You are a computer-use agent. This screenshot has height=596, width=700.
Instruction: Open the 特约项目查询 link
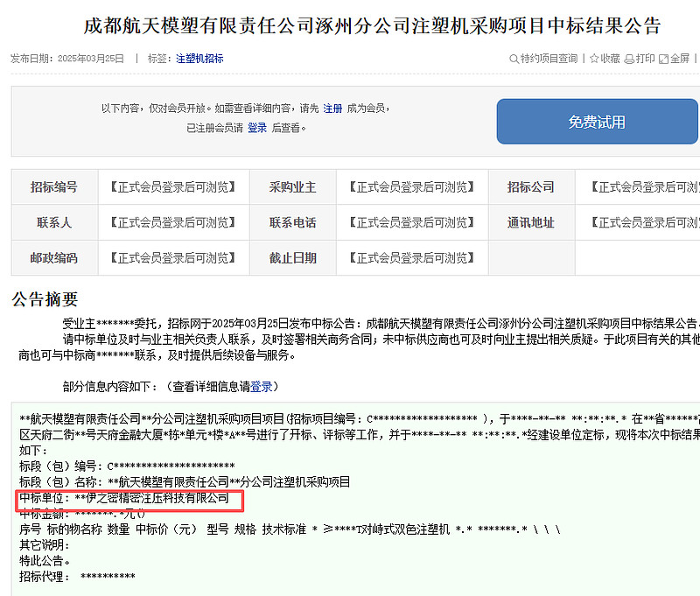(549, 59)
